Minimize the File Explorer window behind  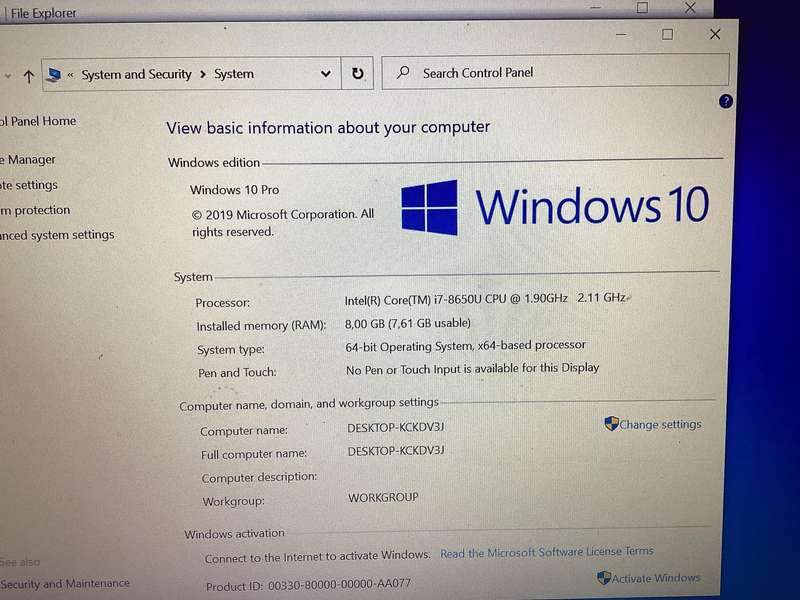pos(595,8)
